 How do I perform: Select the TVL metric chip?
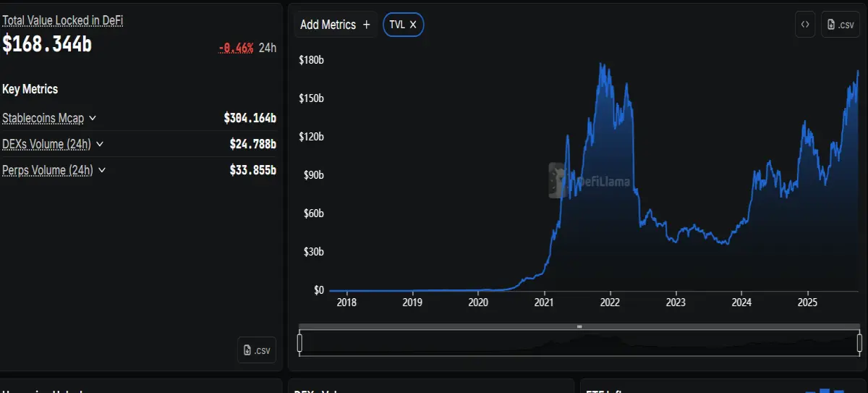tap(403, 25)
